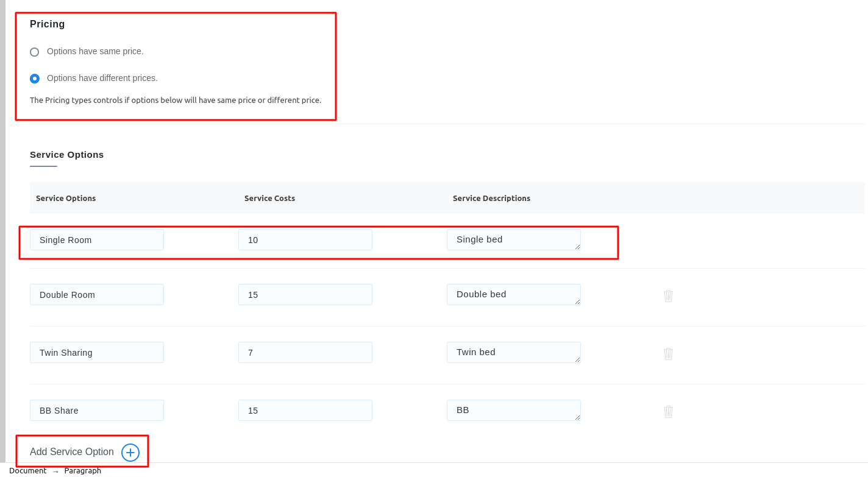Click the BB Share cost field showing 15

pyautogui.click(x=305, y=410)
